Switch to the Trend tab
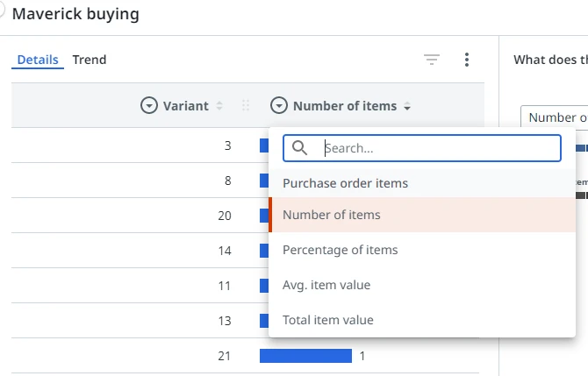Viewport: 588px width, 376px height. coord(90,60)
